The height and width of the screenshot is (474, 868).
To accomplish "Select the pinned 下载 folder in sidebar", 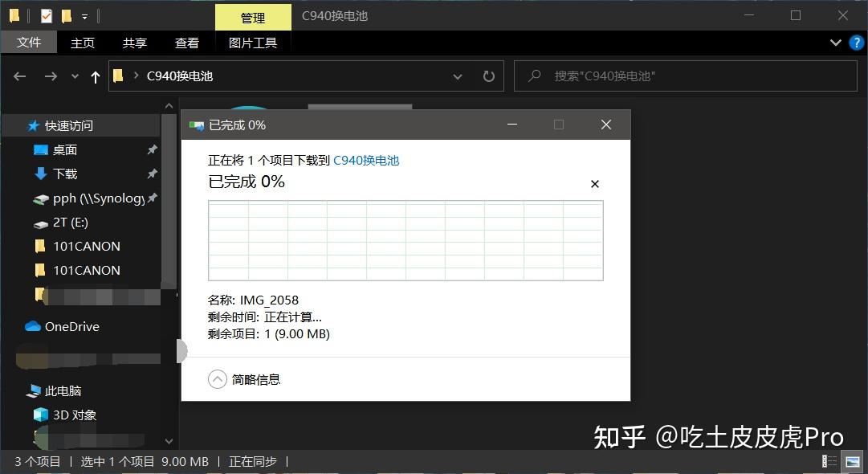I will 66,174.
